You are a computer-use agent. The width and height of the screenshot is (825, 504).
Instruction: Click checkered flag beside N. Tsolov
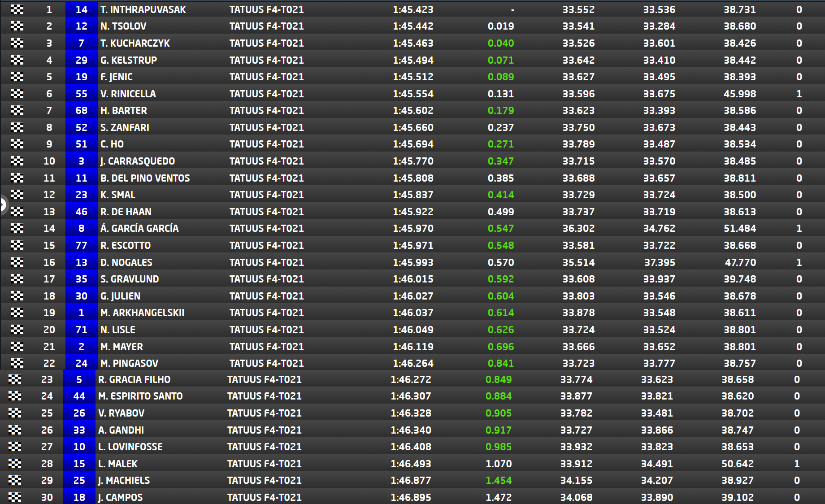click(17, 26)
